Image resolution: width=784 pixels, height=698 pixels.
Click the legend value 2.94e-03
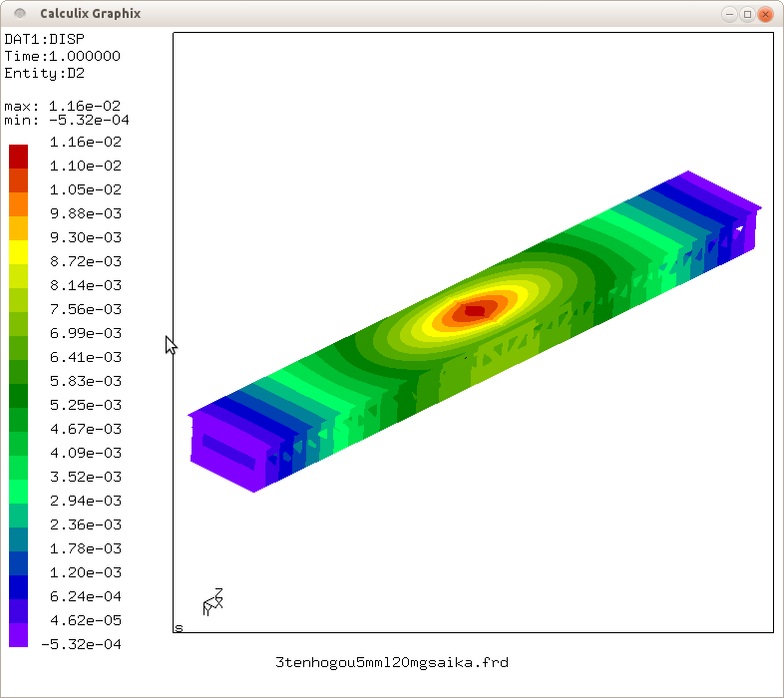coord(86,501)
